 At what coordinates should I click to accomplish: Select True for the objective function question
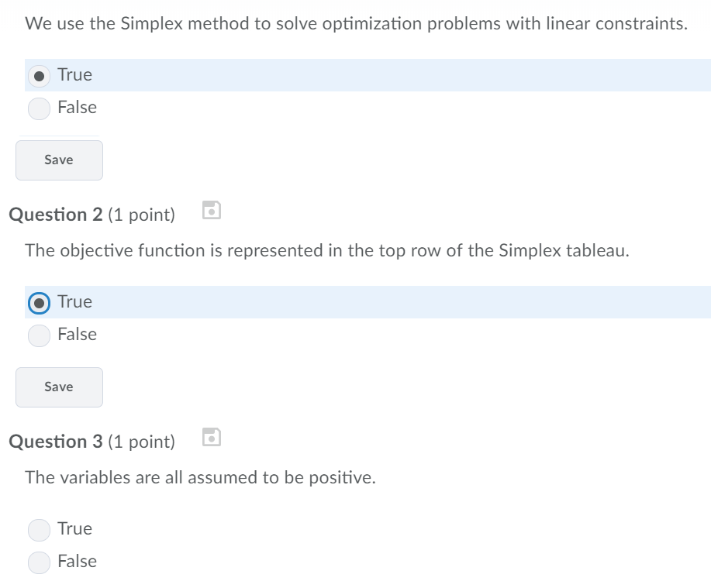tap(39, 302)
